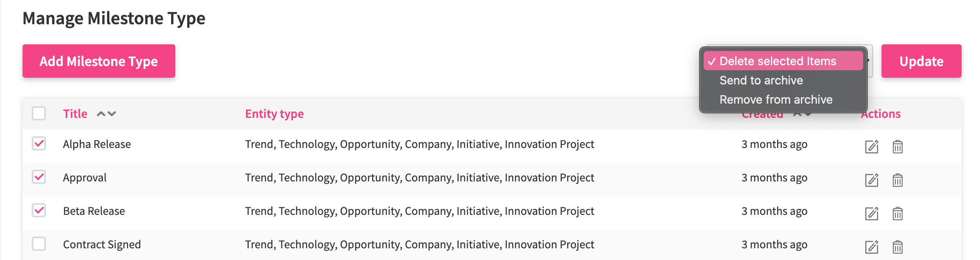This screenshot has height=260, width=980.
Task: Uncheck the Alpha Release checkbox
Action: pos(39,143)
